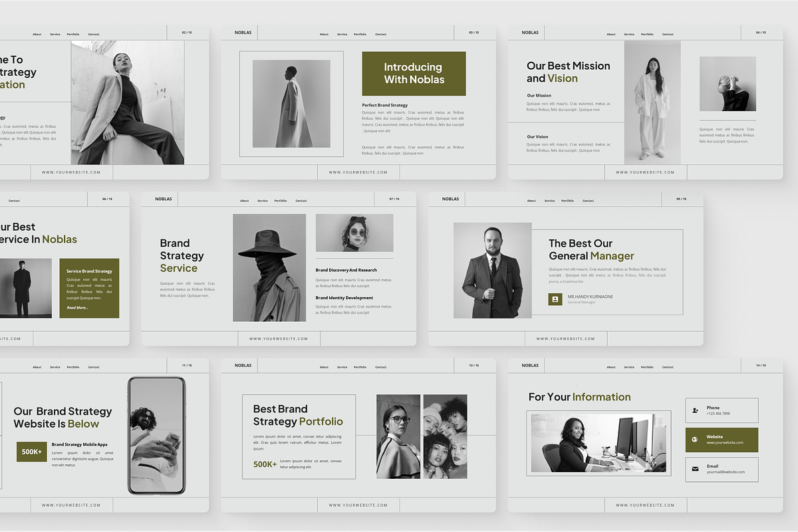
Task: Select the photo of the person in a long coat
Action: tap(291, 104)
